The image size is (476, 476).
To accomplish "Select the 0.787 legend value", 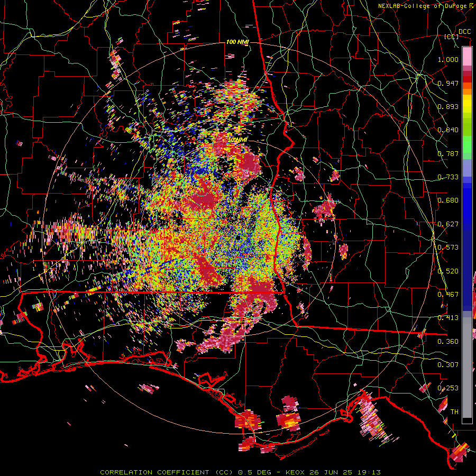I will [x=448, y=153].
